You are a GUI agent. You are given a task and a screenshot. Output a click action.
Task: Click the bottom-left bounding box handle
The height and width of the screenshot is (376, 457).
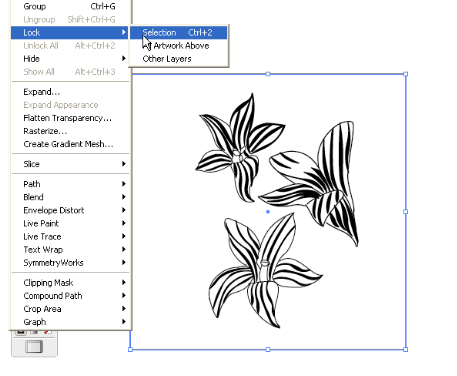(x=130, y=349)
